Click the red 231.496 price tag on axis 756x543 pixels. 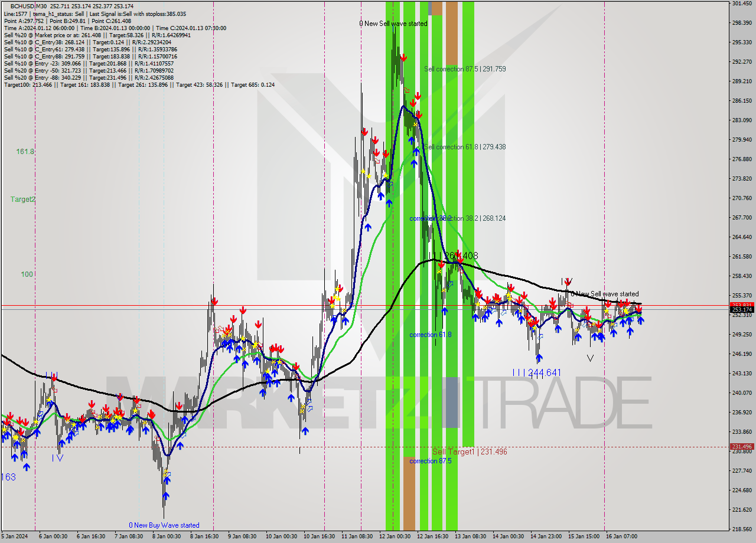coord(742,447)
